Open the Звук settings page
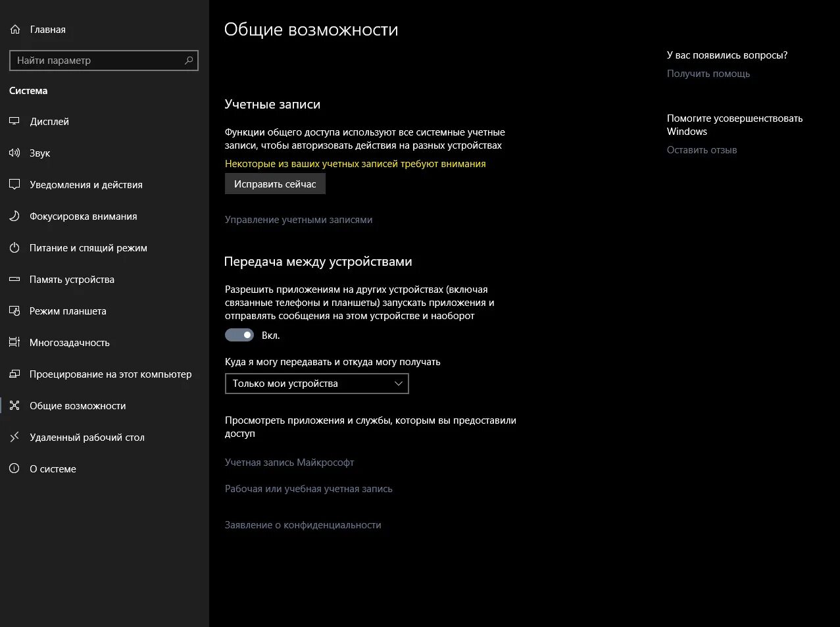This screenshot has width=840, height=627. [105, 153]
